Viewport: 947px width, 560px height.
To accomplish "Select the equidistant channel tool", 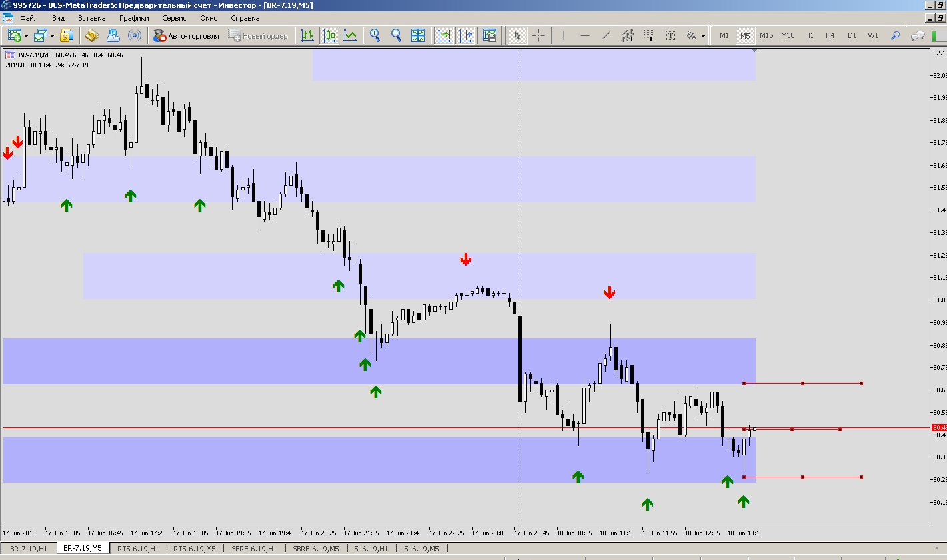I will click(x=628, y=35).
